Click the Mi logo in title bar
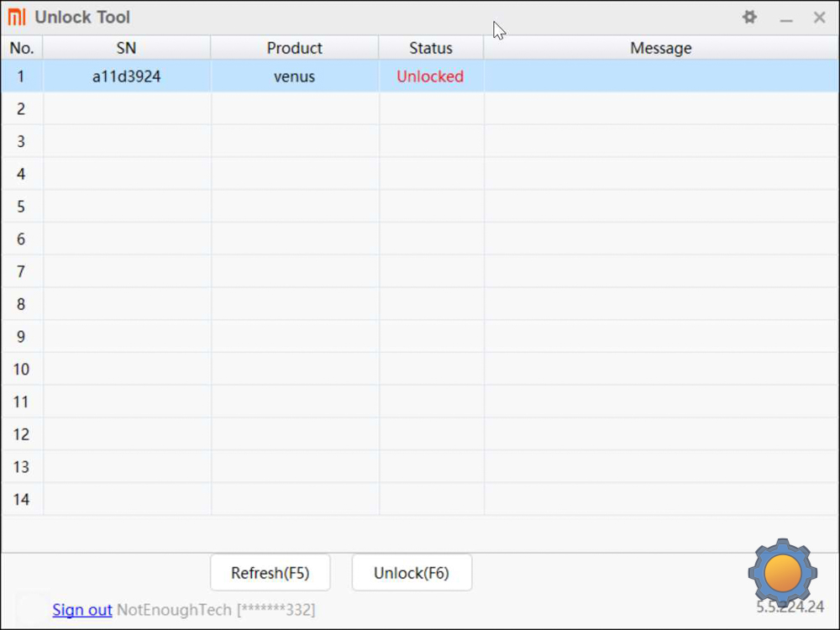This screenshot has height=630, width=840. coord(17,17)
